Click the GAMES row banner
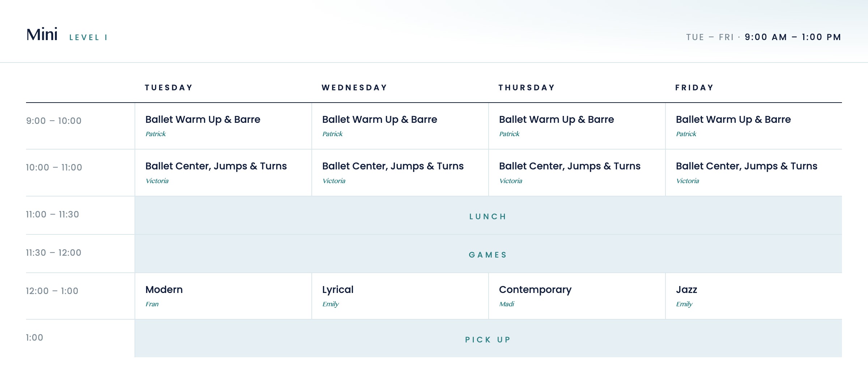Viewport: 868px width, 380px height. [488, 254]
